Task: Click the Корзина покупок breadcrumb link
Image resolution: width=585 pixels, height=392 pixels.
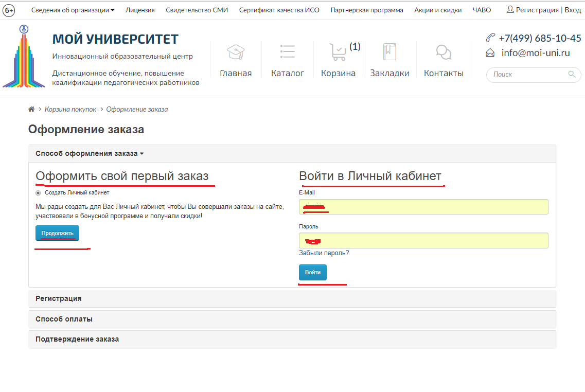Action: pyautogui.click(x=70, y=110)
